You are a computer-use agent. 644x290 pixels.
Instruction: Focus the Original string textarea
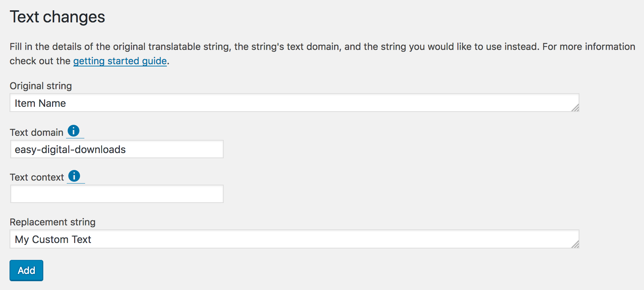pyautogui.click(x=293, y=103)
